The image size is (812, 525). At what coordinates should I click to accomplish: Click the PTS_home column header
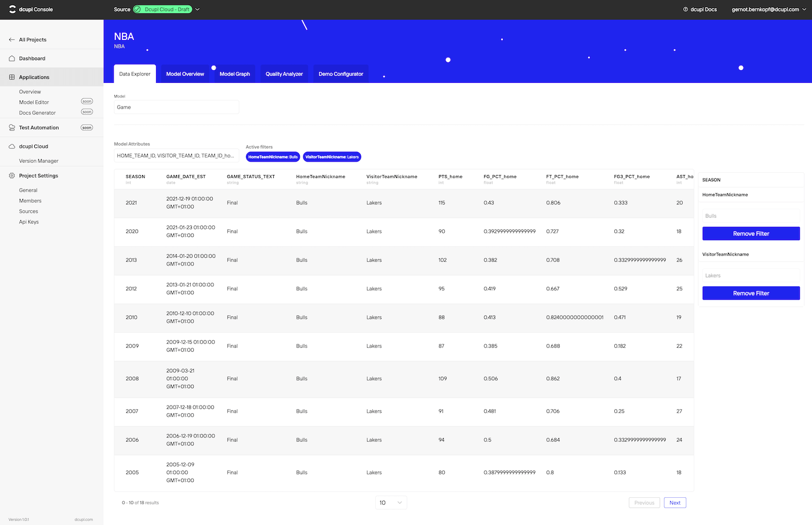[450, 176]
